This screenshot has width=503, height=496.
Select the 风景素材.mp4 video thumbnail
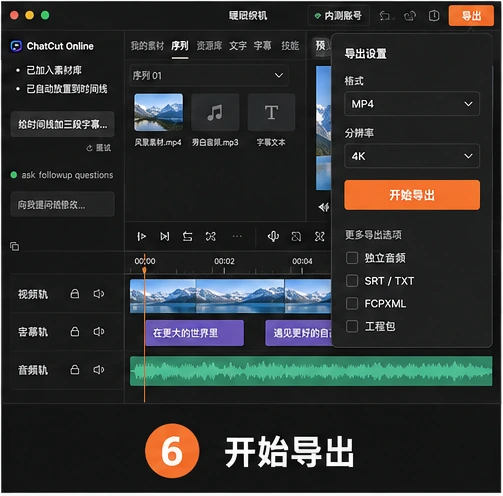(x=158, y=112)
